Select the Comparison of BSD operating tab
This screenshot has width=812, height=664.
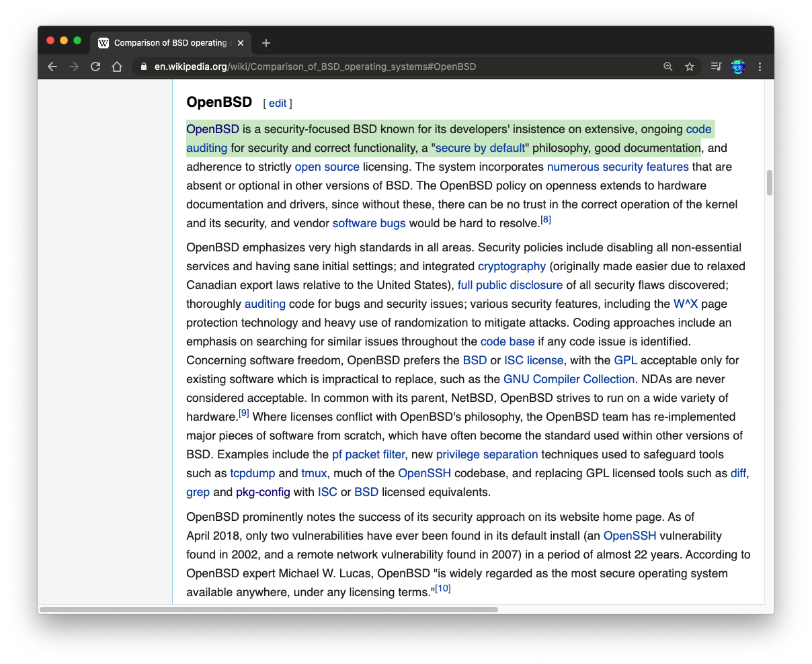171,43
